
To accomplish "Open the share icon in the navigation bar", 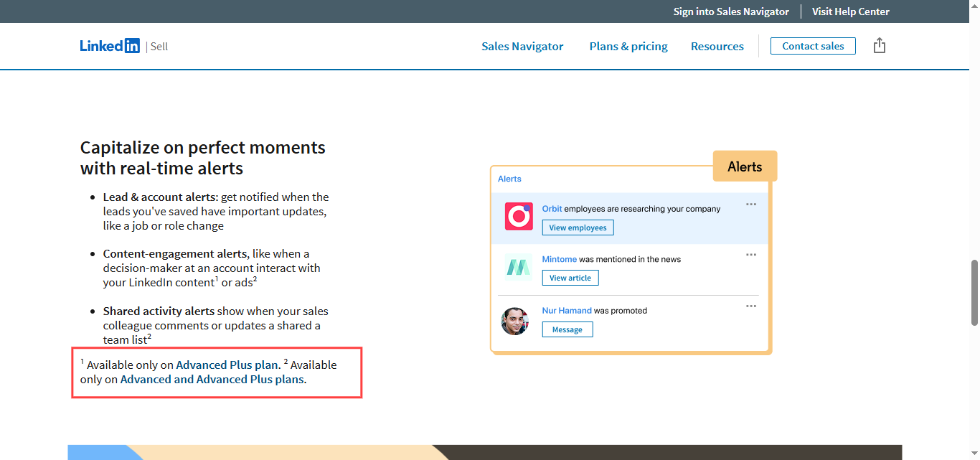I will point(880,45).
